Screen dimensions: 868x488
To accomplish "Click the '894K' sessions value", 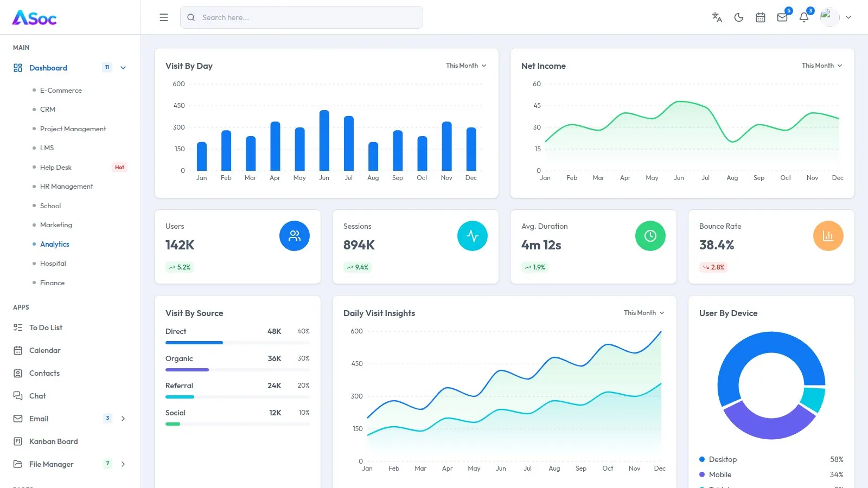I will click(359, 245).
